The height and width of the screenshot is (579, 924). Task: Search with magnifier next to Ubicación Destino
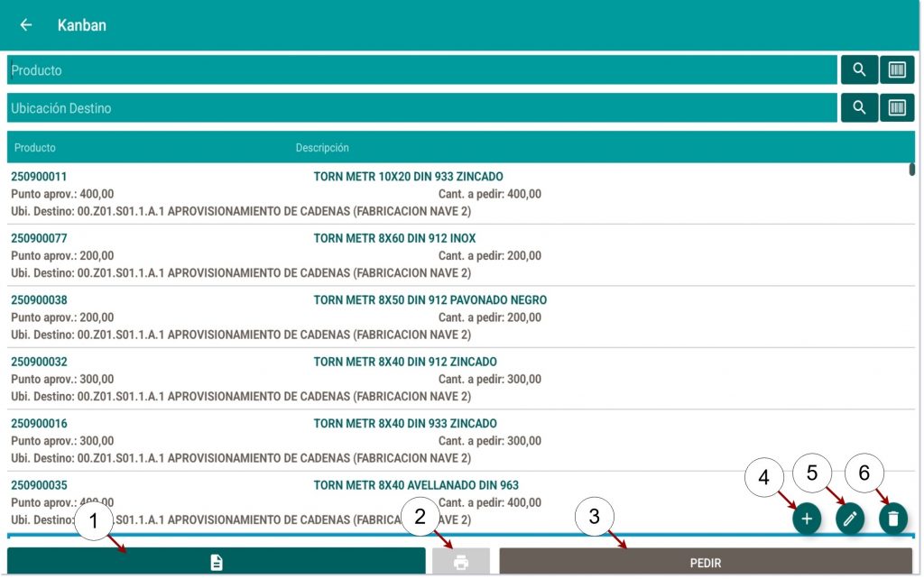[x=859, y=108]
